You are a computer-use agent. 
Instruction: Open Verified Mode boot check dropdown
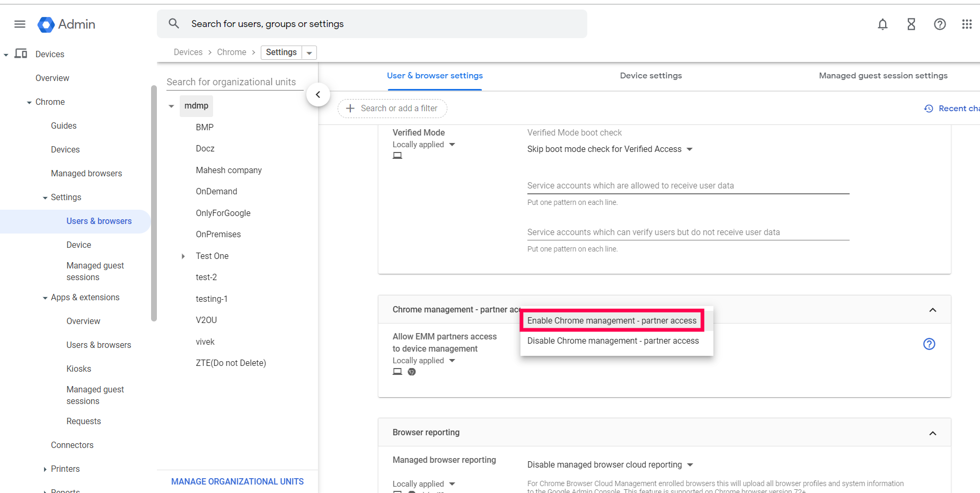pos(610,149)
